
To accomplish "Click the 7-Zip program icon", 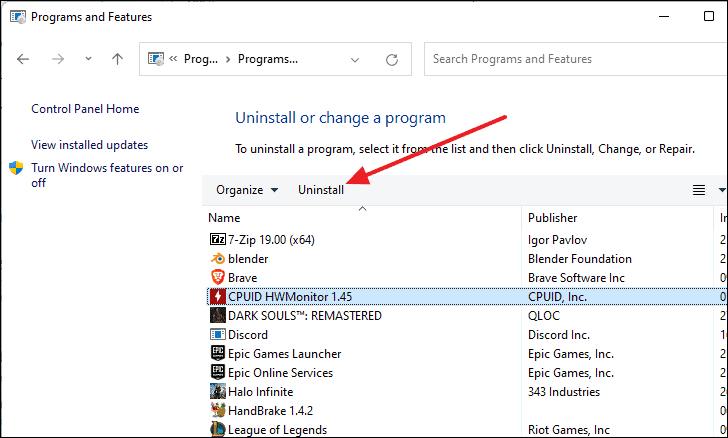I will pyautogui.click(x=218, y=240).
